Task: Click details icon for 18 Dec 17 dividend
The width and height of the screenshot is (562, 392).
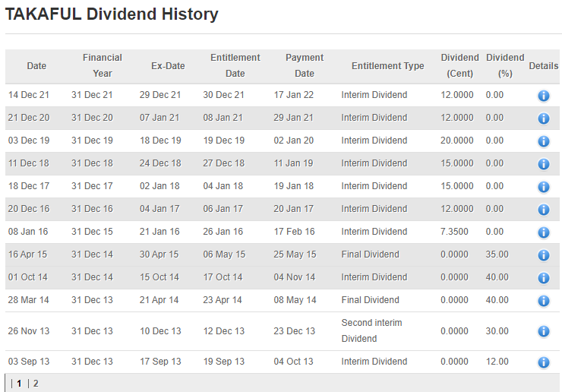Action: click(x=544, y=187)
